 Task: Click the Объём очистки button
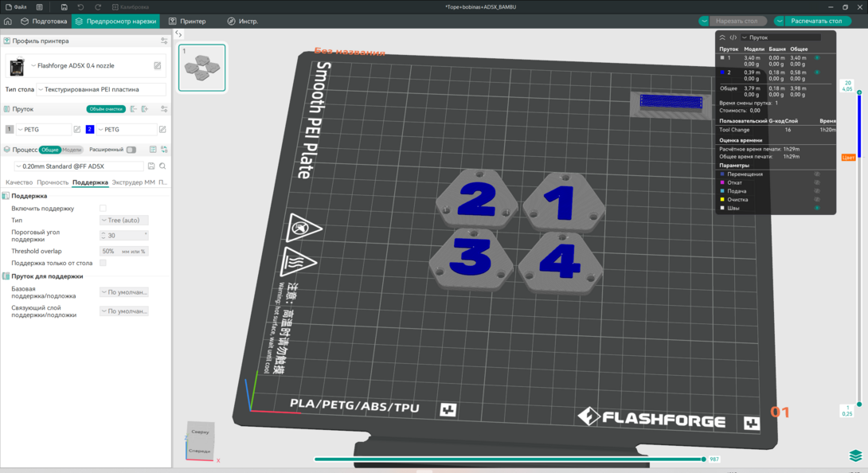tap(106, 109)
